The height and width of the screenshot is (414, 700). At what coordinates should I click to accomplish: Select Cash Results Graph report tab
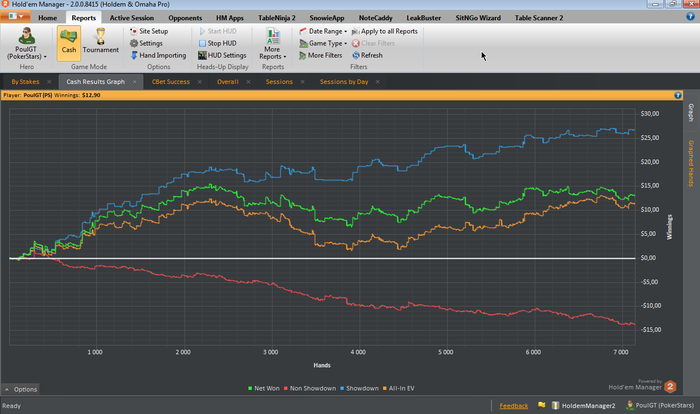pyautogui.click(x=96, y=82)
